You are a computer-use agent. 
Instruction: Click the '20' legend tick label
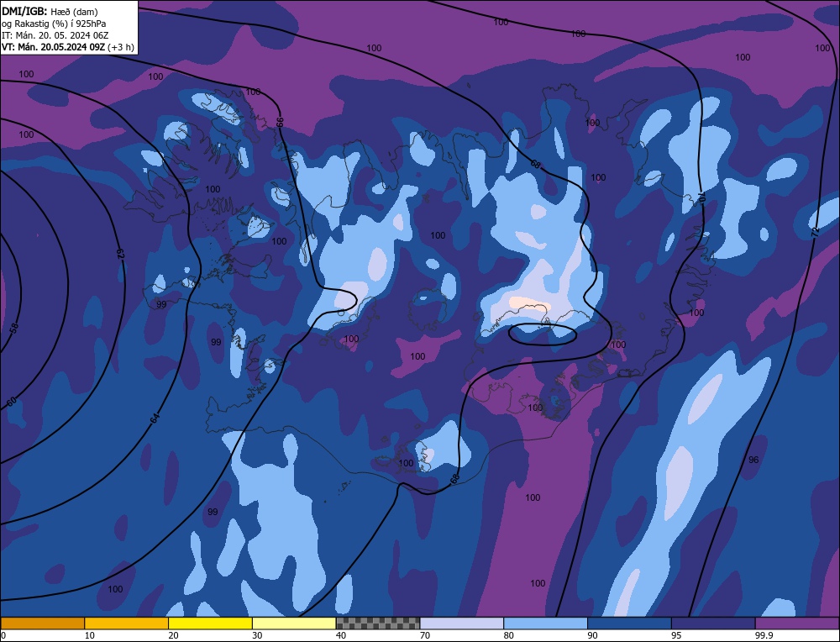[x=173, y=635]
